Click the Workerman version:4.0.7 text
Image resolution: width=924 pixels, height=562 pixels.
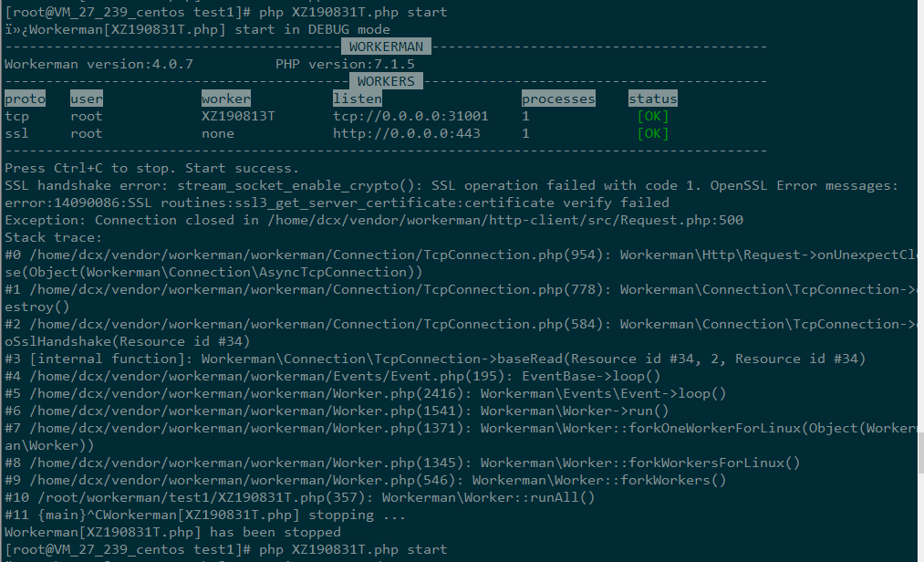click(99, 64)
